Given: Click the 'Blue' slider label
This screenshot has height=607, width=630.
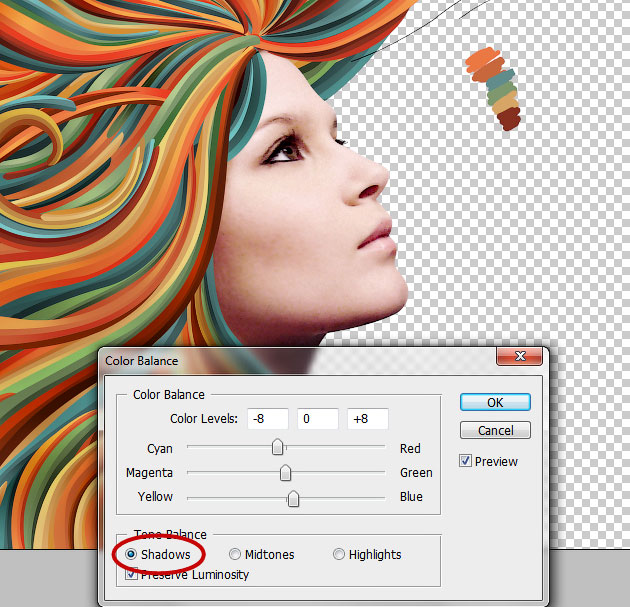Looking at the screenshot, I should [411, 497].
